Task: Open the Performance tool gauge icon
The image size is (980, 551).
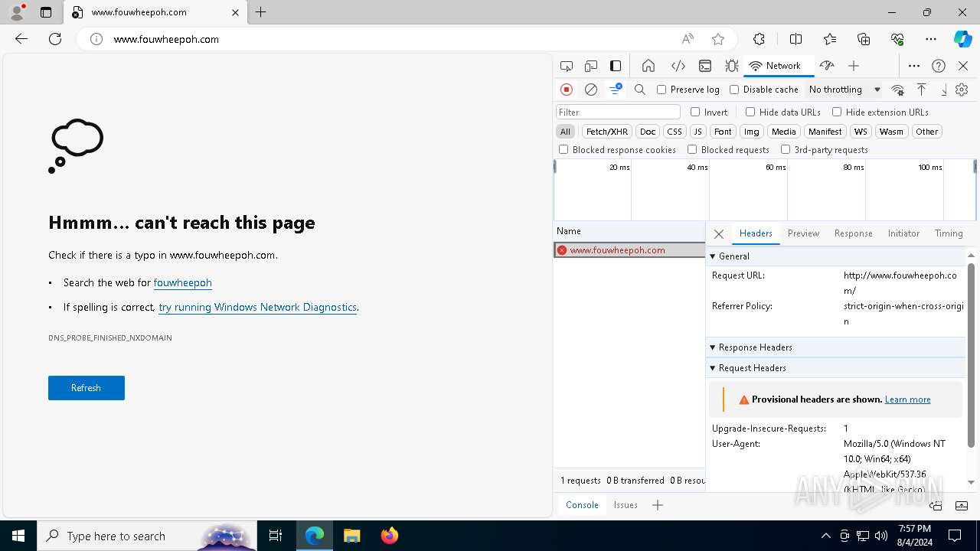Action: (x=826, y=66)
